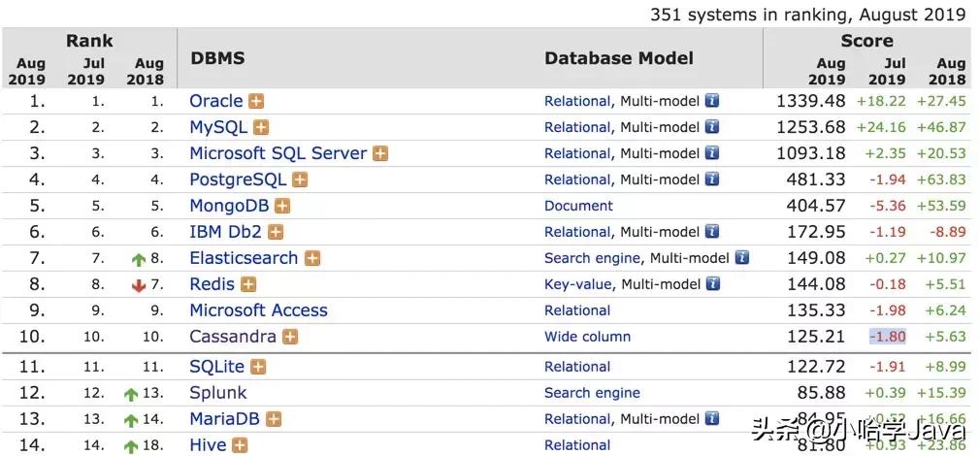Click Wide column link for Cassandra
Viewport: 980px width, 456px height.
pos(587,337)
